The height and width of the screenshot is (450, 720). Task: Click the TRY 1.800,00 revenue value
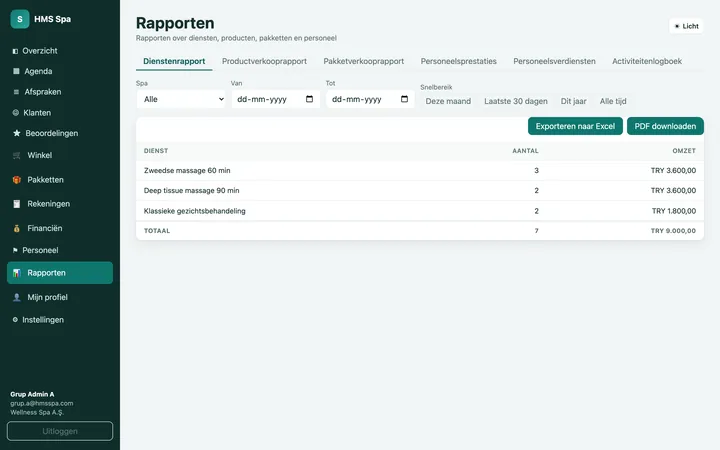pyautogui.click(x=674, y=211)
